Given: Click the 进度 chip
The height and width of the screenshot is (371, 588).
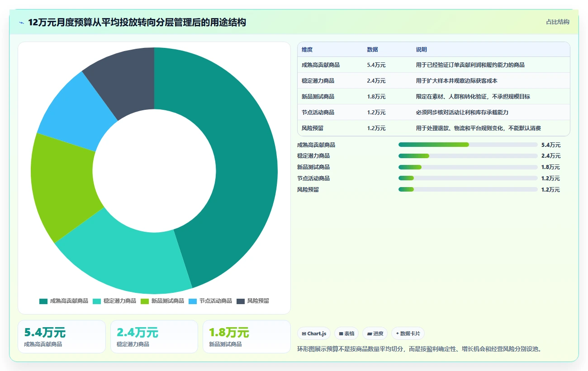Looking at the screenshot, I should (x=375, y=333).
